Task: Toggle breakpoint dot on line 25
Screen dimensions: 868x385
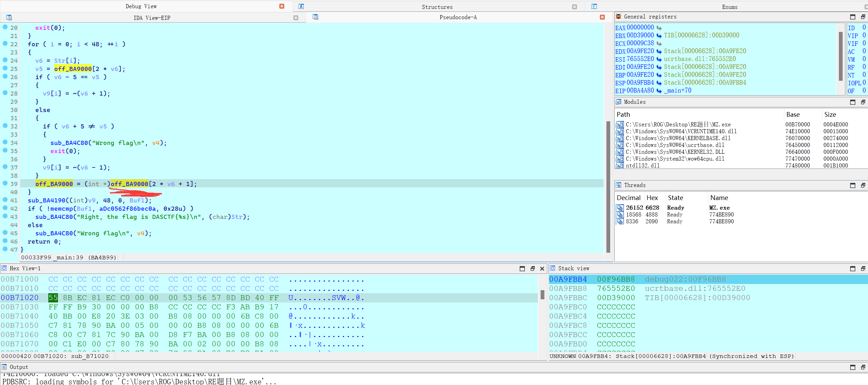Action: pyautogui.click(x=5, y=68)
